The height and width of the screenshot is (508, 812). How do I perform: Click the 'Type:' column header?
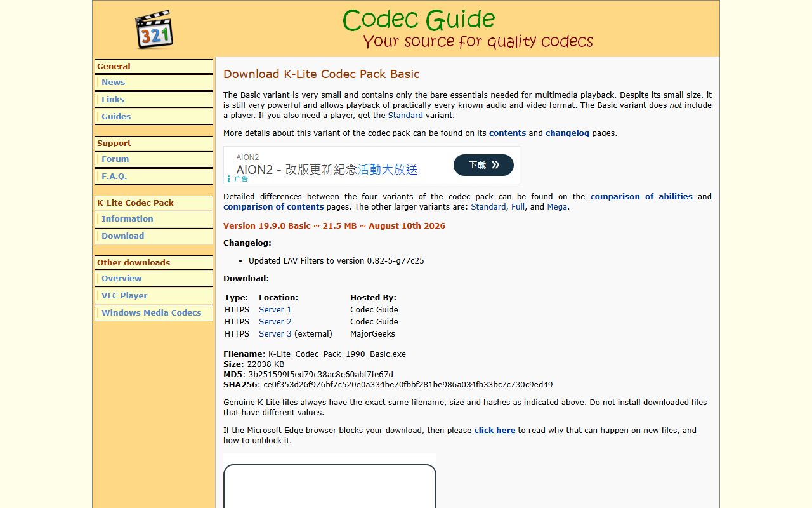(x=236, y=298)
